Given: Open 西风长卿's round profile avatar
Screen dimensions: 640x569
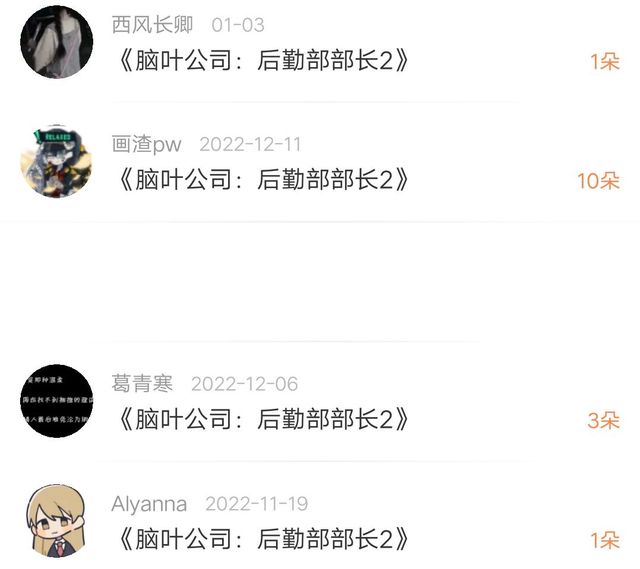Looking at the screenshot, I should pos(57,42).
